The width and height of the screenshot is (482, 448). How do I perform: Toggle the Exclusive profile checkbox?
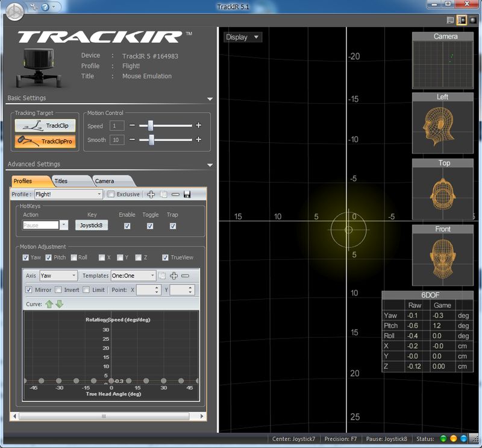(111, 194)
